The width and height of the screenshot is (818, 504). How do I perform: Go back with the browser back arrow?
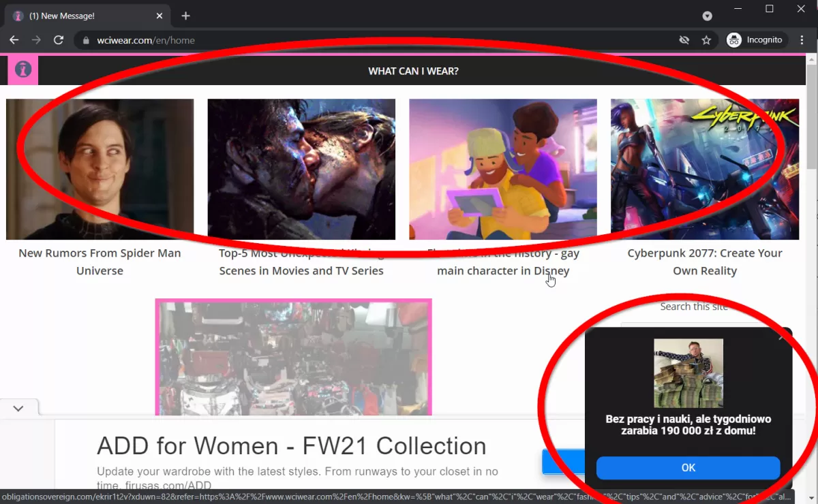(x=14, y=40)
